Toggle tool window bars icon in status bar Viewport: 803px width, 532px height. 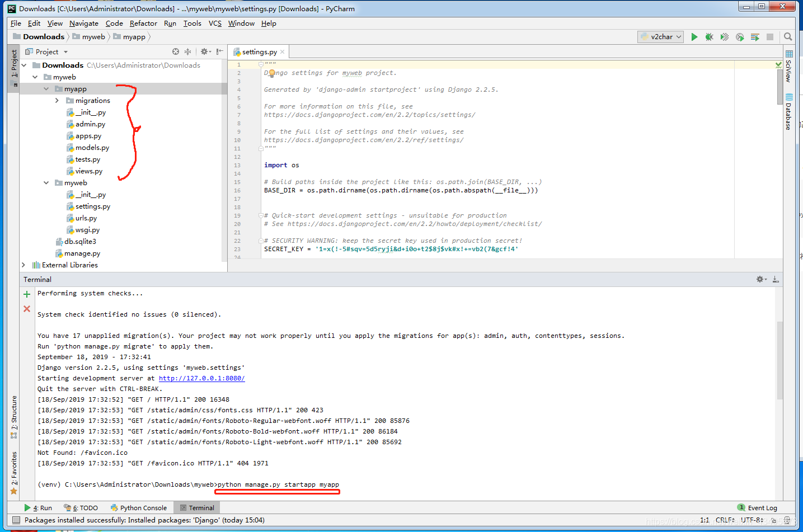[16, 520]
